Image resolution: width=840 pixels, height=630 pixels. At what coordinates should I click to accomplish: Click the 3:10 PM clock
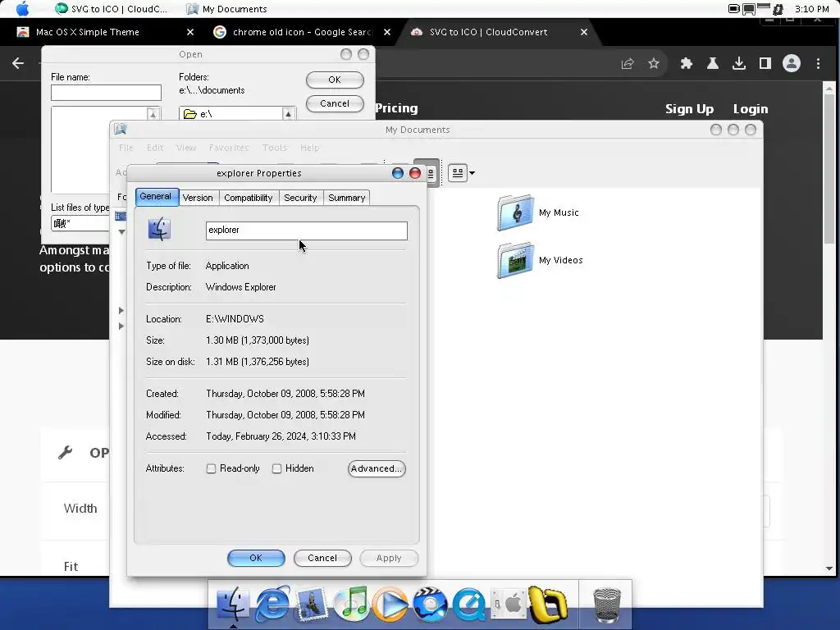[x=811, y=9]
